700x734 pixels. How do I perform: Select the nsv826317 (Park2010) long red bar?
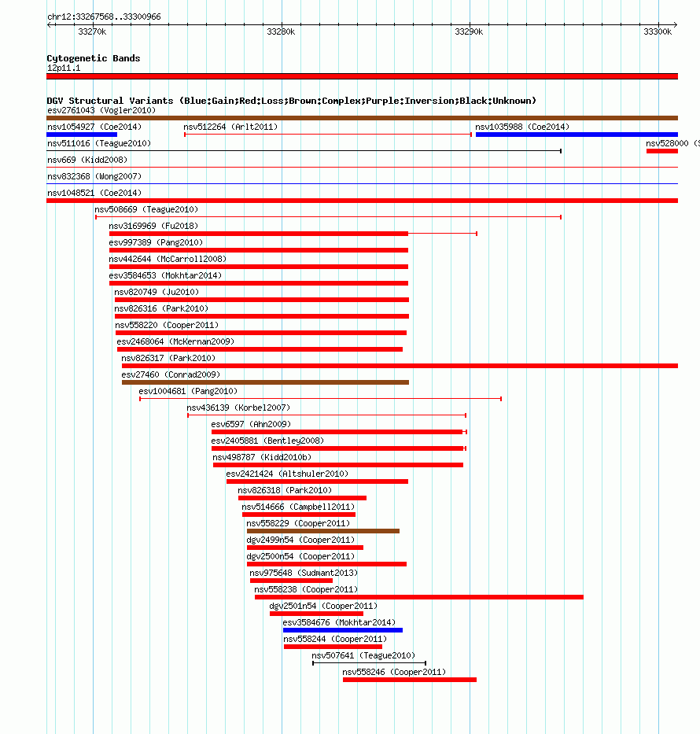coord(400,366)
